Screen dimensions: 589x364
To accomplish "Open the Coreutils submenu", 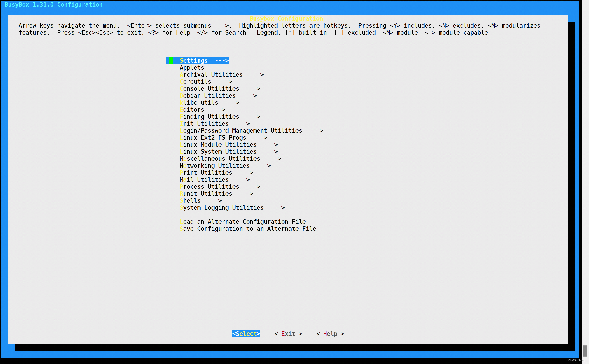I will pyautogui.click(x=206, y=82).
